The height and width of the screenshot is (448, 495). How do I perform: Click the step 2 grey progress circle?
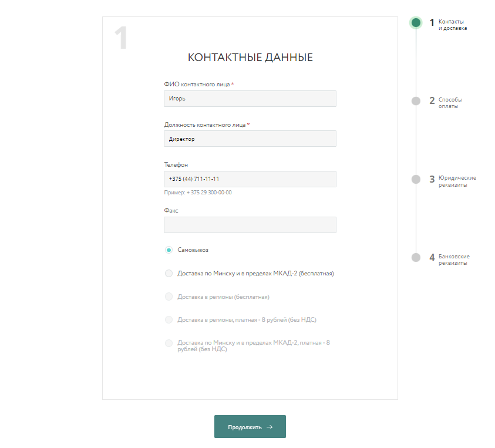pos(416,101)
